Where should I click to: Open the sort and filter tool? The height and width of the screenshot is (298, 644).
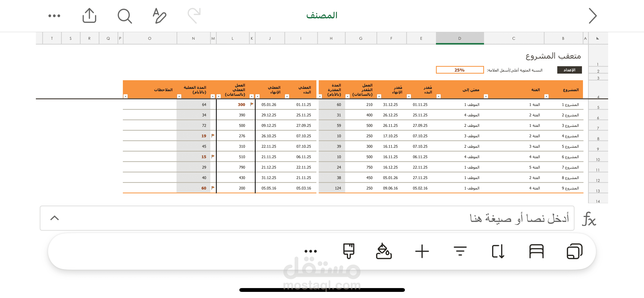pyautogui.click(x=460, y=251)
